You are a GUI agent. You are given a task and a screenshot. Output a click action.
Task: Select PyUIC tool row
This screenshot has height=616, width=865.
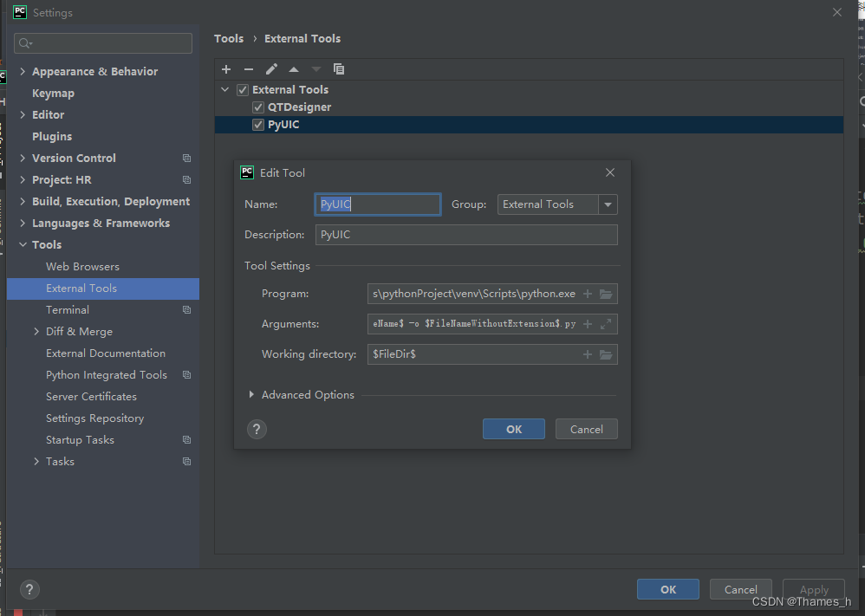pos(529,125)
